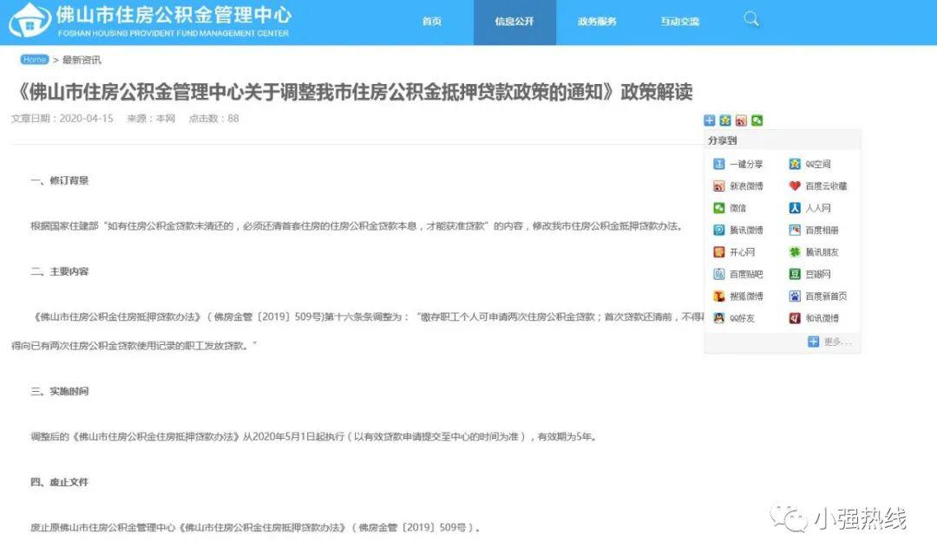Share via 一键分享 in the share panel
Viewport: 937px width, 560px height.
pos(738,164)
